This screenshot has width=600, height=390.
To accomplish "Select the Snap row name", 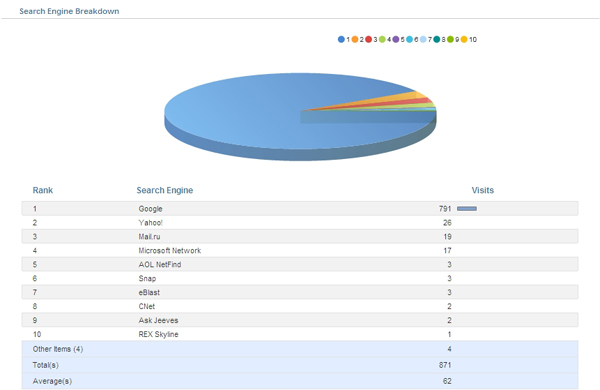I will pos(147,279).
